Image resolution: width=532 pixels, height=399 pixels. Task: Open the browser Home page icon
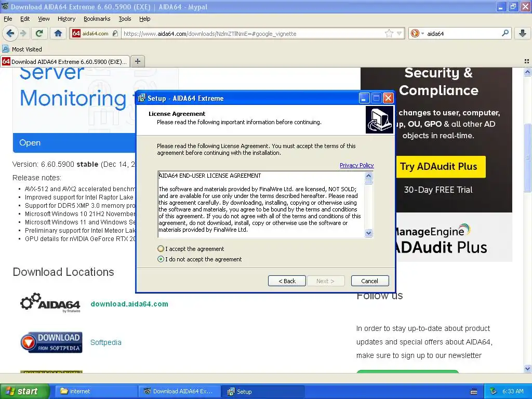58,33
